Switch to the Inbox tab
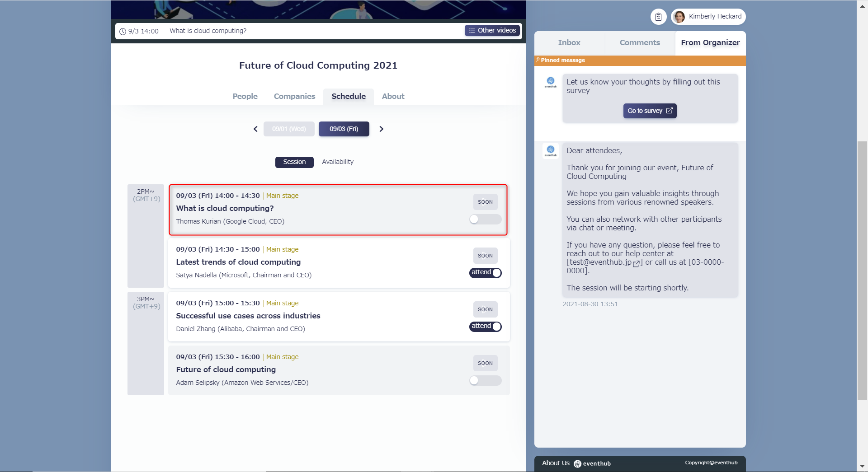The image size is (868, 472). point(569,42)
